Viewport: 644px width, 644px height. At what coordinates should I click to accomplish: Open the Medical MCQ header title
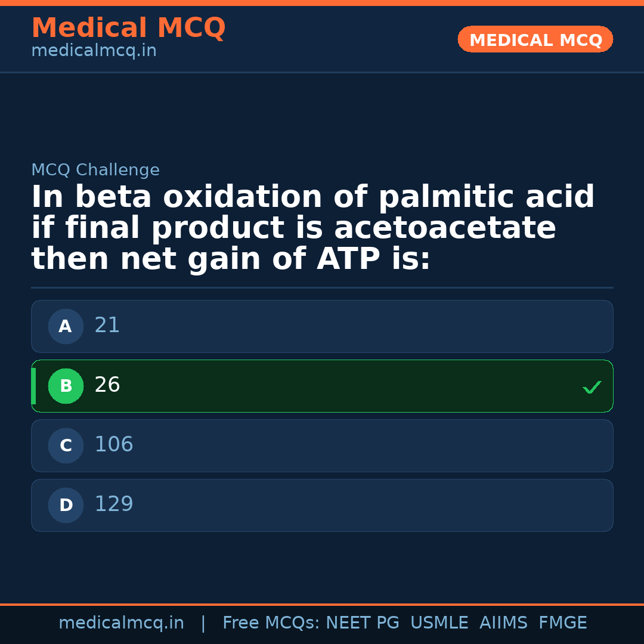pos(128,28)
